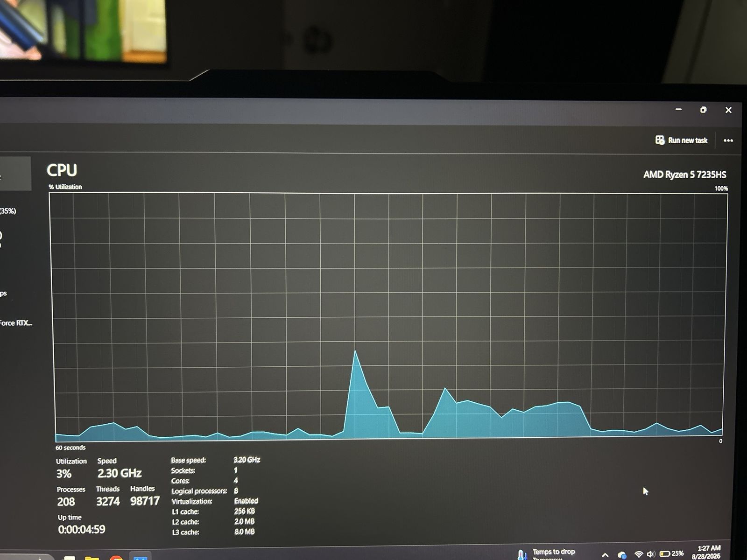Click the Logical processors label

point(199,491)
